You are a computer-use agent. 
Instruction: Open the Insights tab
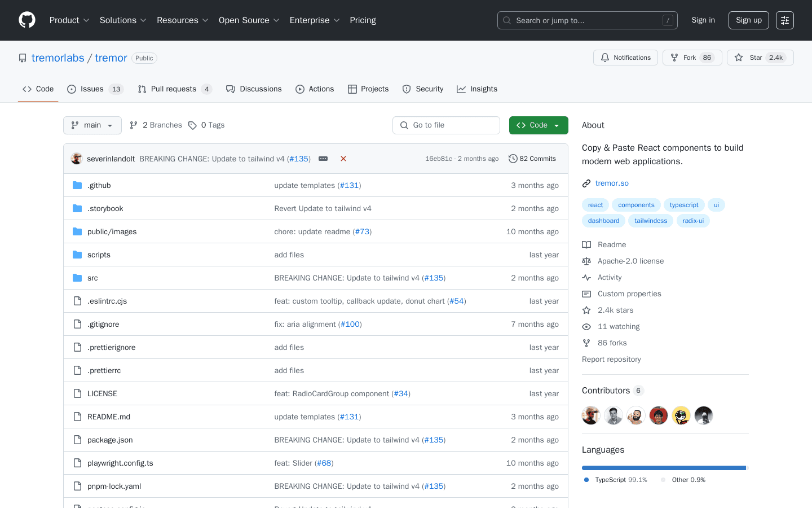tap(477, 89)
